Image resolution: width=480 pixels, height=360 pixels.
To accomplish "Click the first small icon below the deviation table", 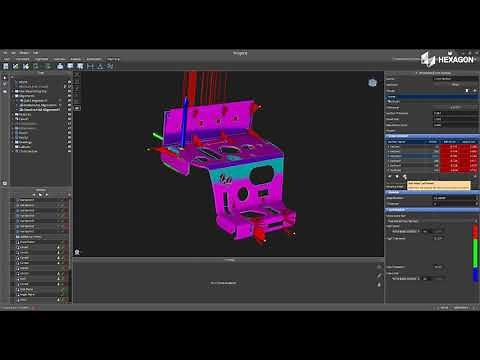I will [389, 176].
